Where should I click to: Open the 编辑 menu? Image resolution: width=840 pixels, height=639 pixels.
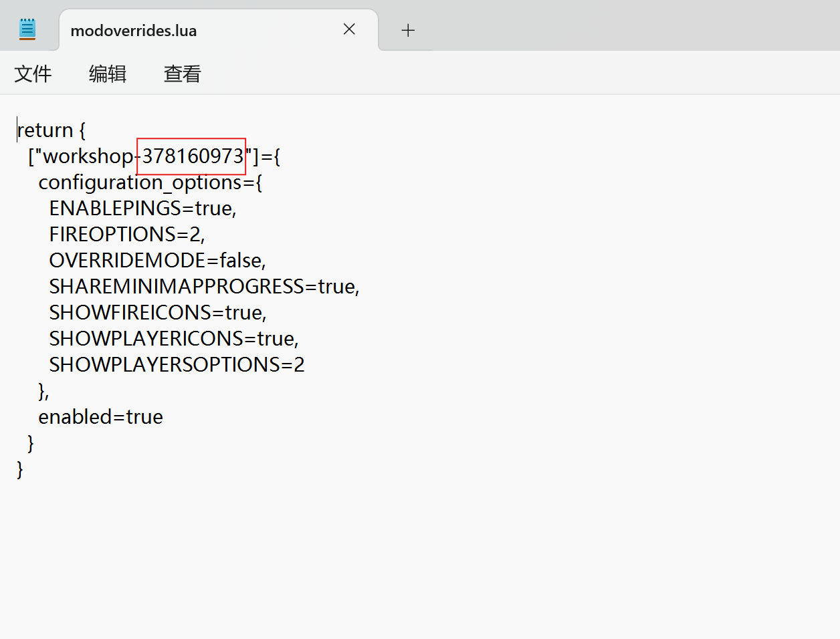(x=108, y=74)
